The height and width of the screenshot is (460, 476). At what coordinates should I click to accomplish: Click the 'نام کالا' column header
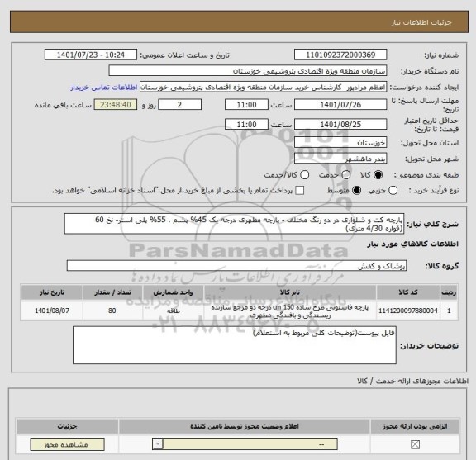290,292
